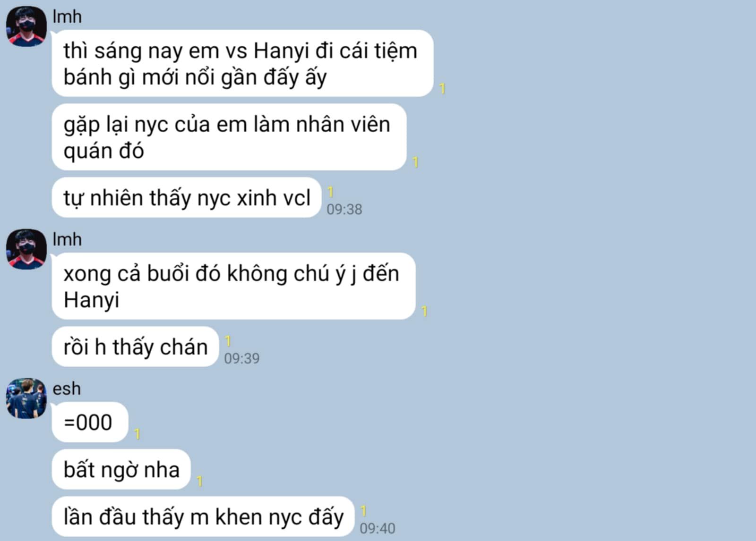Open esh's profile avatar

[26, 398]
